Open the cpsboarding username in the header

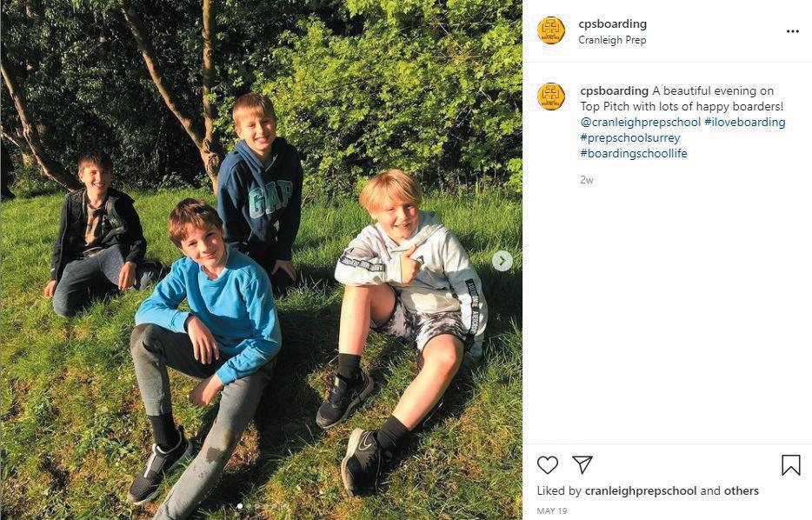pyautogui.click(x=612, y=23)
